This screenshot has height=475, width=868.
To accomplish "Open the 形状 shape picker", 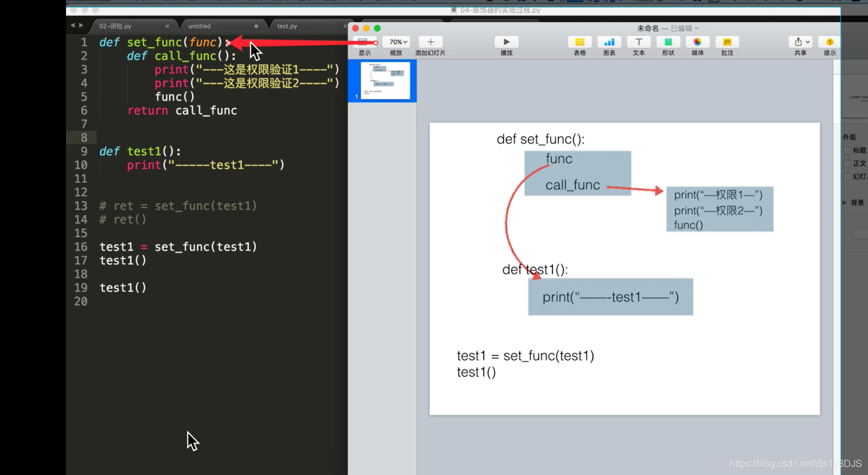I will click(668, 42).
